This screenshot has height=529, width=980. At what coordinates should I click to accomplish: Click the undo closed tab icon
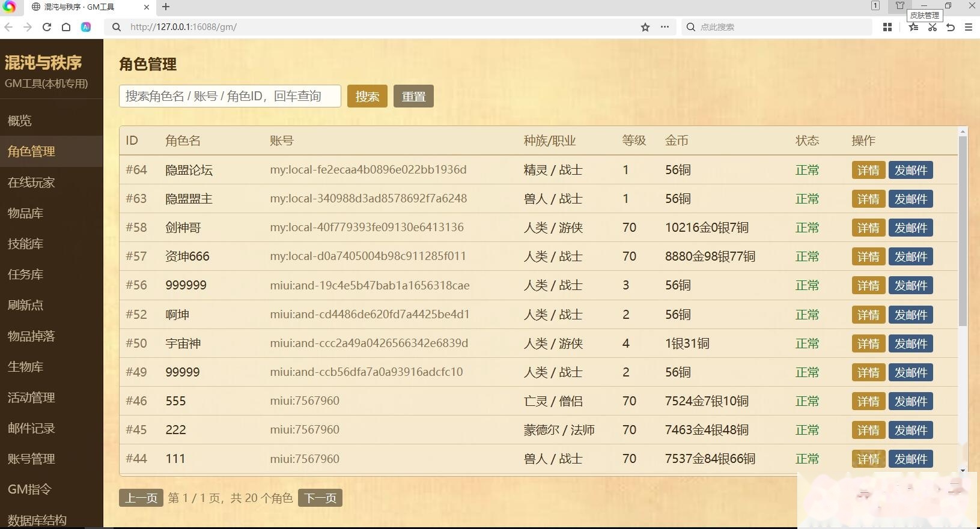951,27
